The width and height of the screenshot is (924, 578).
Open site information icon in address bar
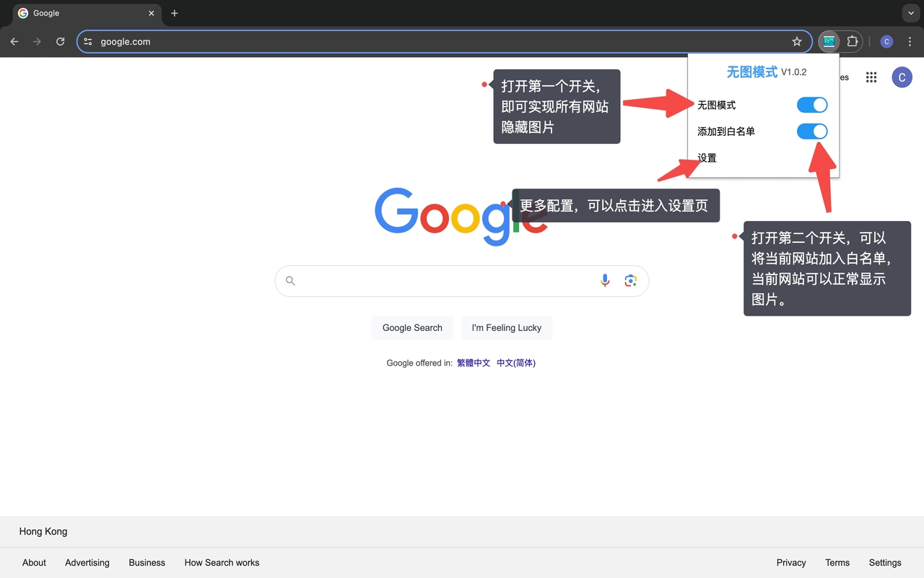click(88, 42)
